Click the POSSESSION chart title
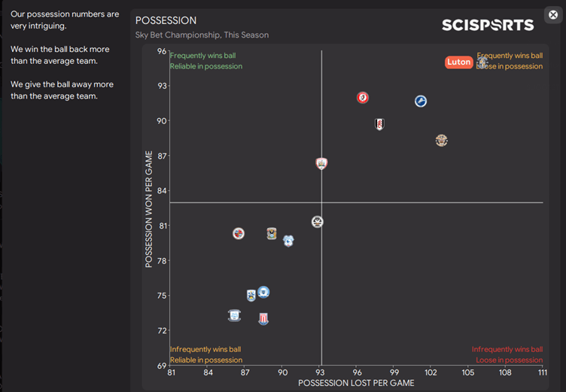566x392 pixels. (166, 21)
